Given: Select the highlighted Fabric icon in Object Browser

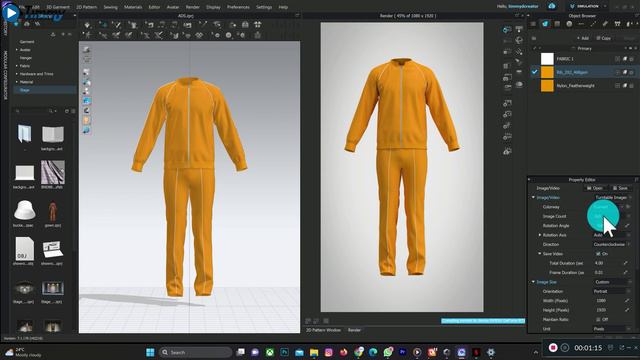Looking at the screenshot, I should tap(545, 24).
